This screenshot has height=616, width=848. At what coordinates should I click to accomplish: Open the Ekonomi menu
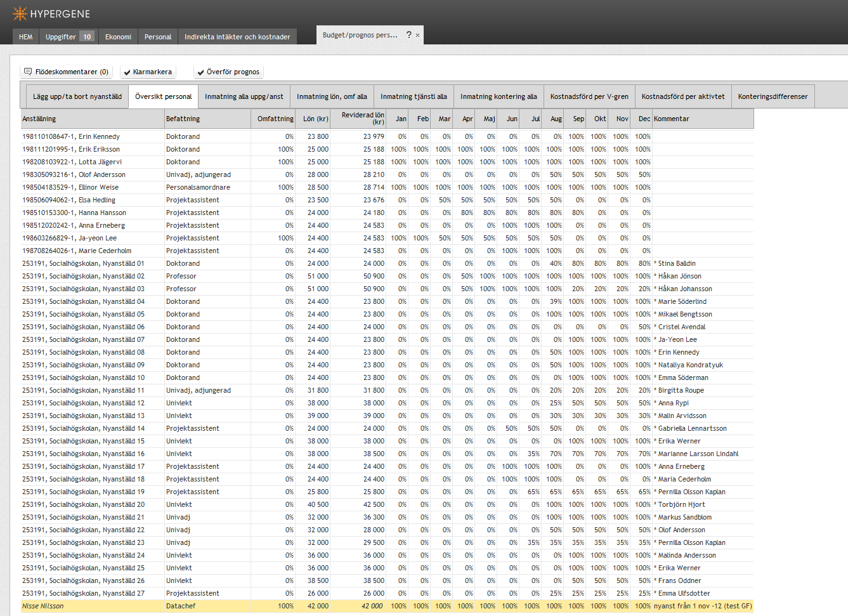pos(118,37)
